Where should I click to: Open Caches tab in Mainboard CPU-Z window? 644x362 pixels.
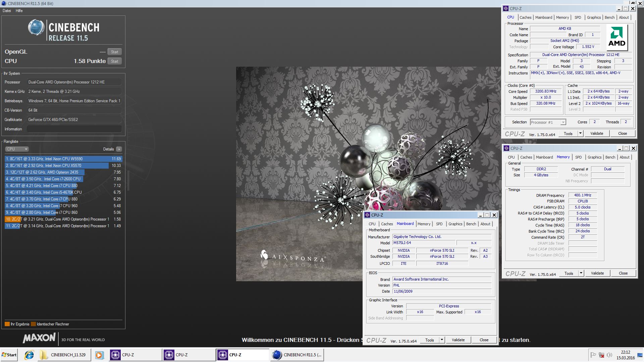(387, 224)
